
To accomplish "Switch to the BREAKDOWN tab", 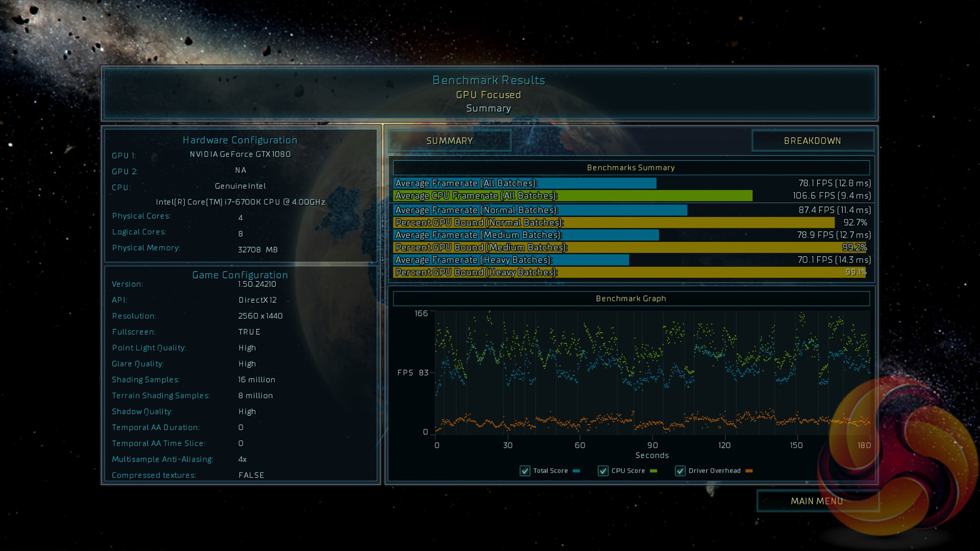I will tap(812, 141).
